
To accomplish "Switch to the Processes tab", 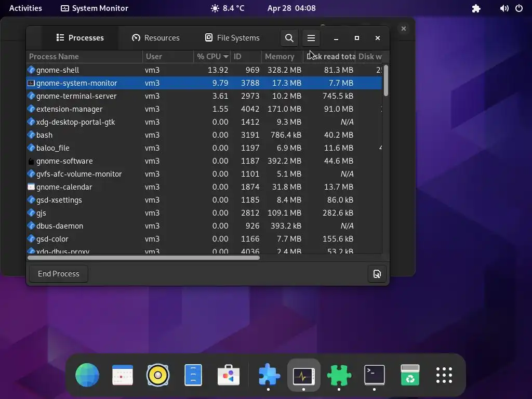I will coord(80,37).
